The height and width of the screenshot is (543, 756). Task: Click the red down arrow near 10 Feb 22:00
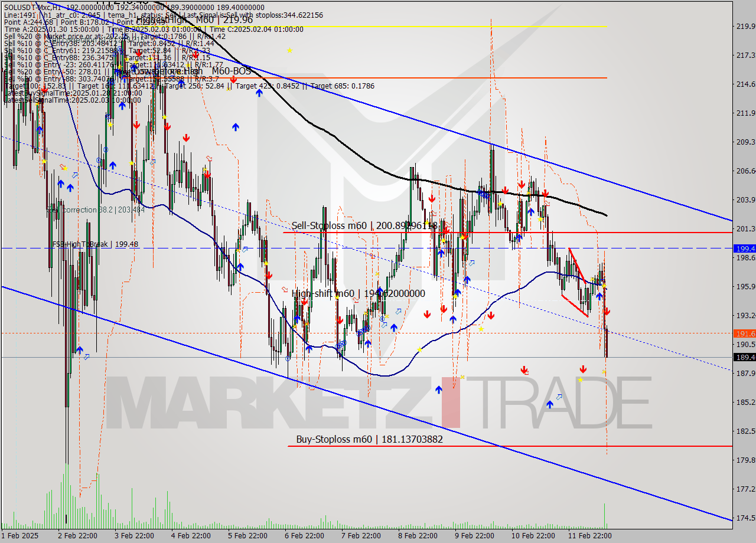pos(524,370)
